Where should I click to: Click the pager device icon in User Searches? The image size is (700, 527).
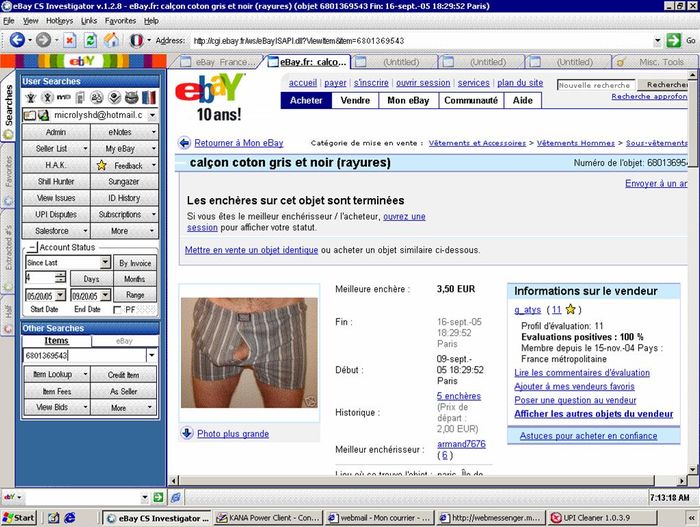[x=80, y=97]
